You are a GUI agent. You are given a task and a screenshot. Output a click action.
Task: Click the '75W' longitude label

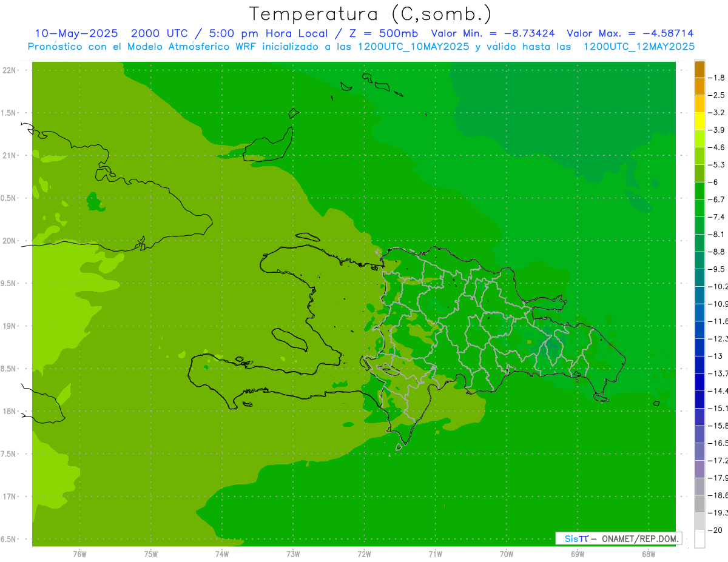coord(151,554)
